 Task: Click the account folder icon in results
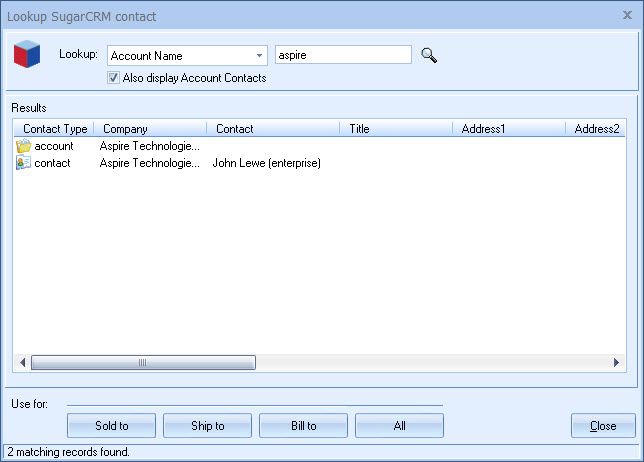click(x=23, y=146)
